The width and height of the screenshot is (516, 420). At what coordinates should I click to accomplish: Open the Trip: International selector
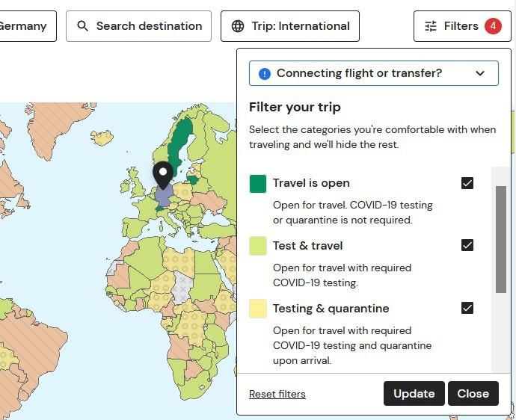coord(290,26)
